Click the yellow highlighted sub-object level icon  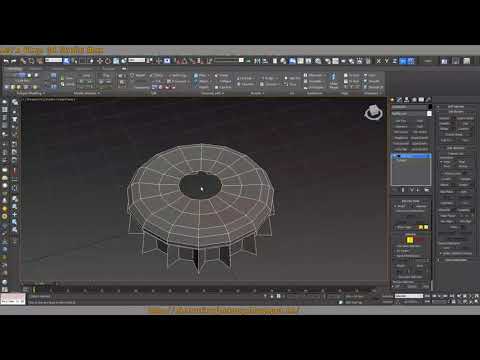point(410,240)
